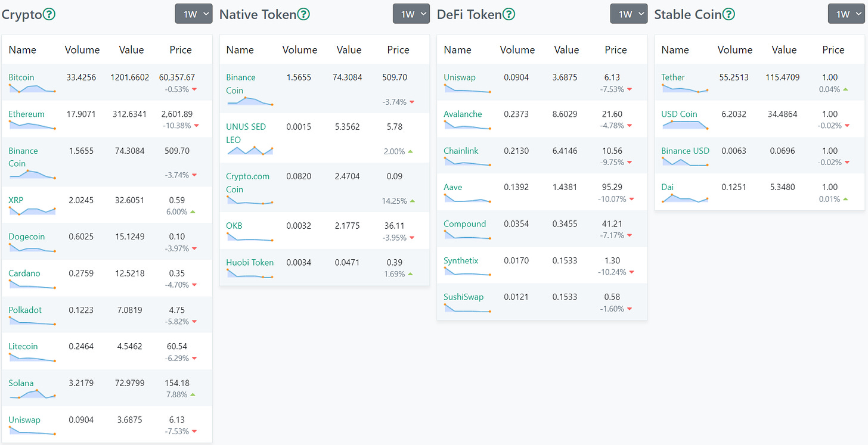Open the DeFi Token 1W dropdown

[628, 14]
